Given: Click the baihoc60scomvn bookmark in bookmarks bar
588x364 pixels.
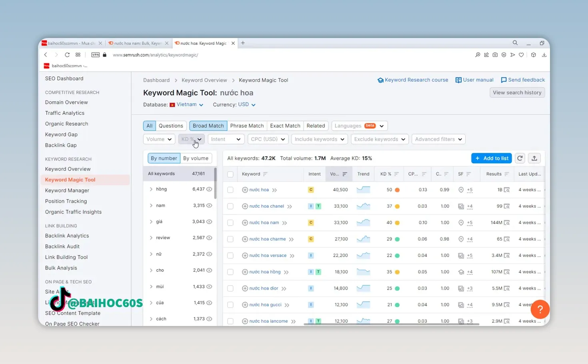Looking at the screenshot, I should pos(66,66).
